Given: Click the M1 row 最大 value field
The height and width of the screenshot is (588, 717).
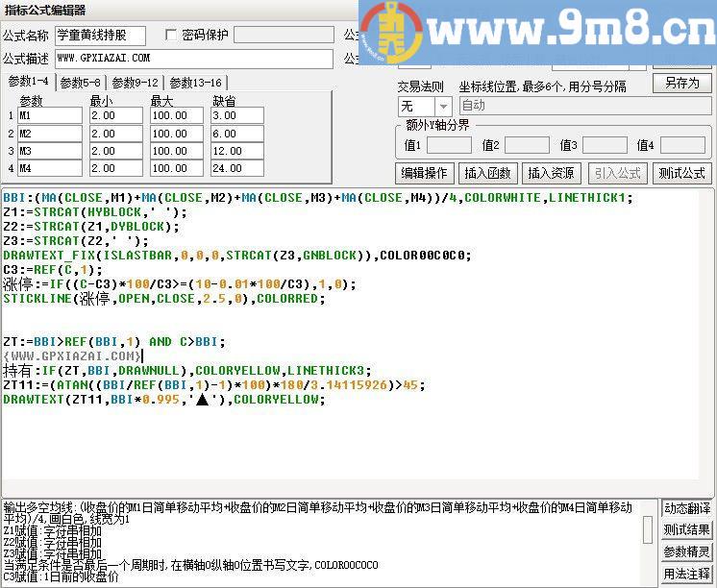Looking at the screenshot, I should [x=177, y=115].
